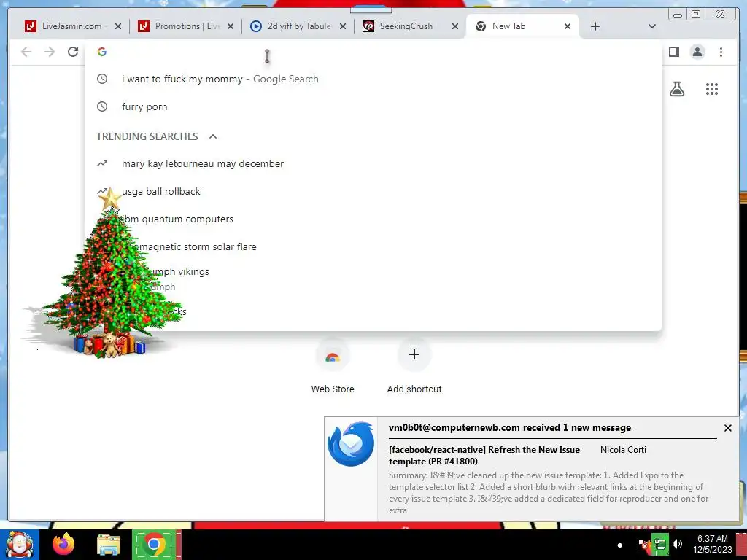
Task: Pick the vikings trending suggestion
Action: (x=373, y=278)
